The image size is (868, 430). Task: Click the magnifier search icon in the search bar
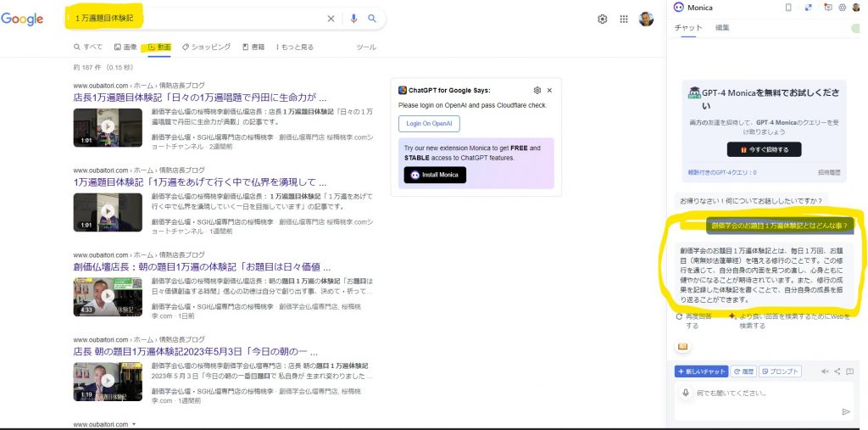(x=371, y=19)
